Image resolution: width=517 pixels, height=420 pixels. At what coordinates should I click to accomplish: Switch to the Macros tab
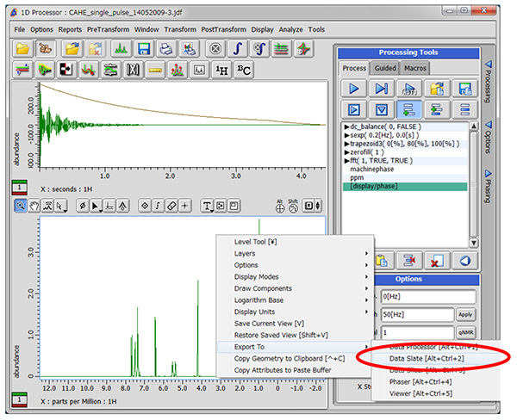click(415, 68)
